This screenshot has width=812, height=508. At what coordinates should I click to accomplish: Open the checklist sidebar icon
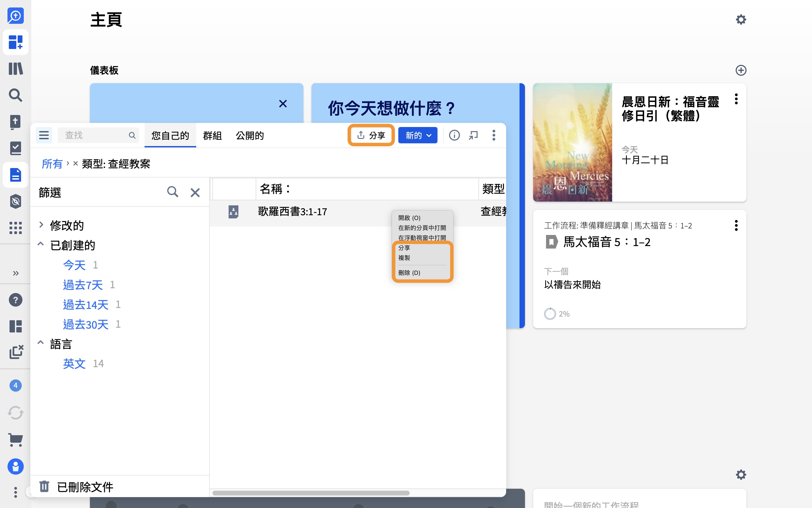click(x=15, y=148)
